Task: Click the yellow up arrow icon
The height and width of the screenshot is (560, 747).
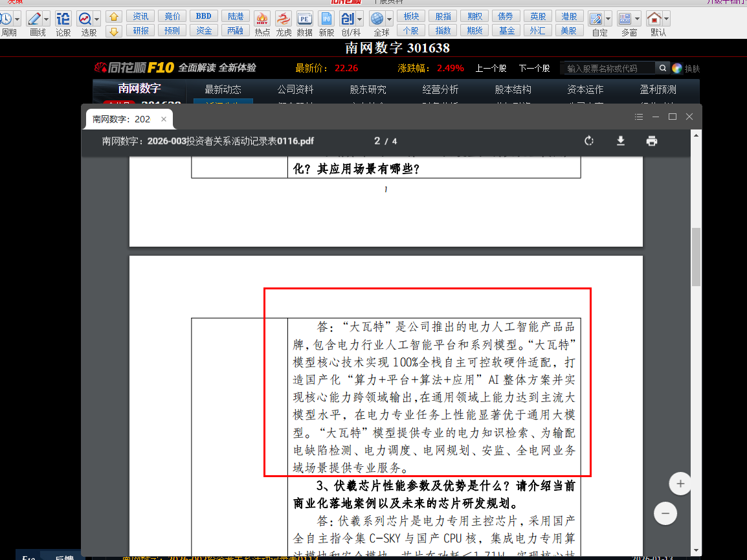Action: 113,17
